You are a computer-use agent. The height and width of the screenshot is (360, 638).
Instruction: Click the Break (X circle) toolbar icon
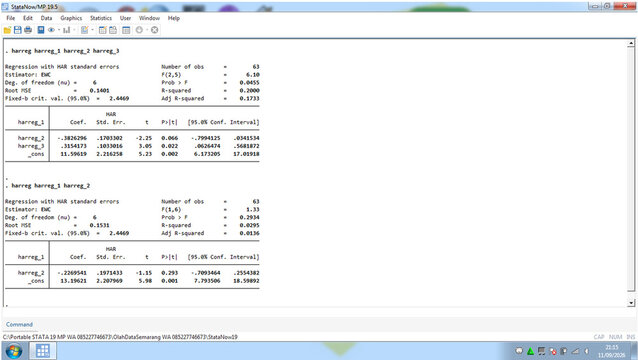155,30
